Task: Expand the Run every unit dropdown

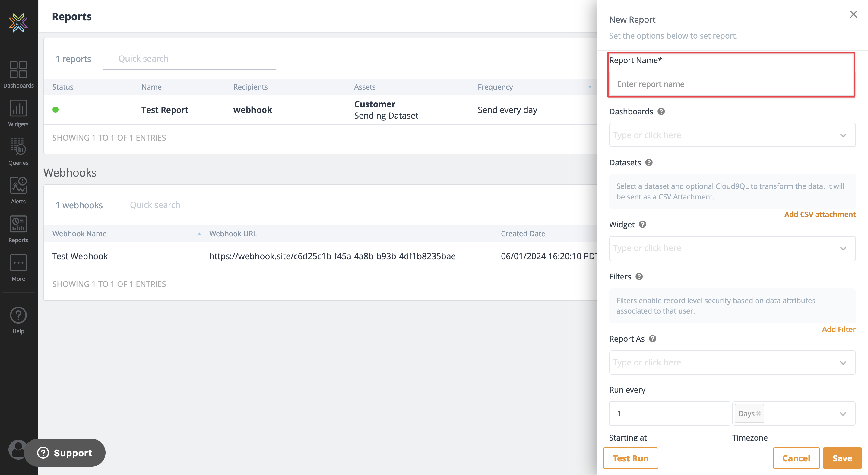Action: click(843, 414)
